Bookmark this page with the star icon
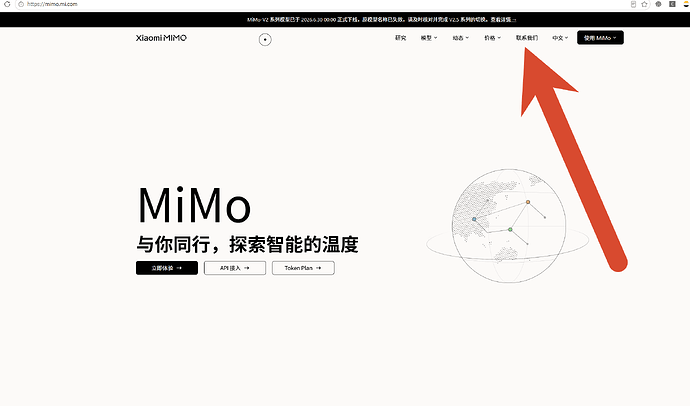 coord(644,4)
